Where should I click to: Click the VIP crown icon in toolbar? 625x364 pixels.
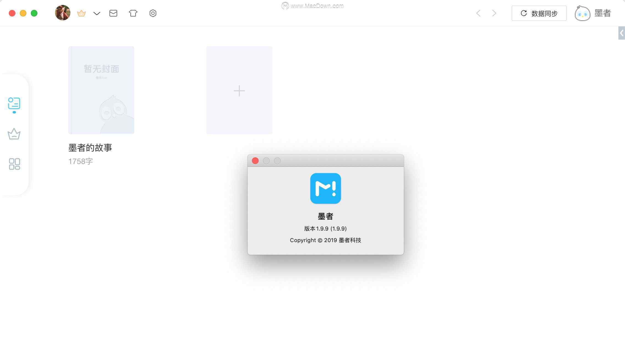[81, 13]
